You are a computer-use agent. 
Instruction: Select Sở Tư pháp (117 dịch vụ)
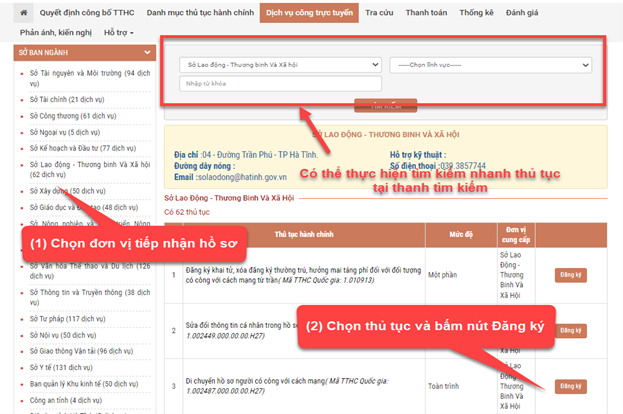(x=68, y=319)
